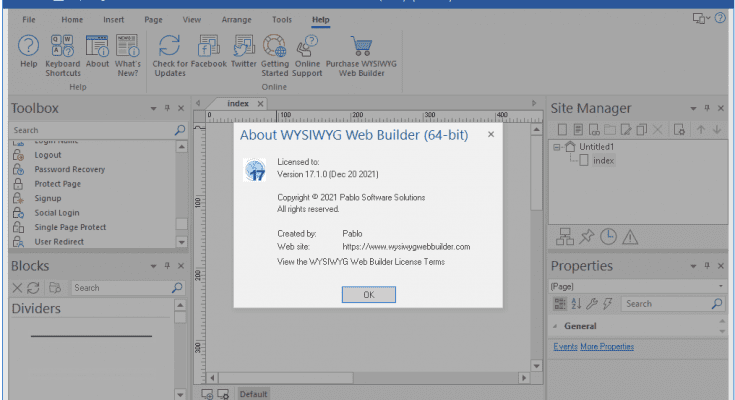This screenshot has height=400, width=735.
Task: Click OK in the About dialog
Action: click(x=368, y=294)
